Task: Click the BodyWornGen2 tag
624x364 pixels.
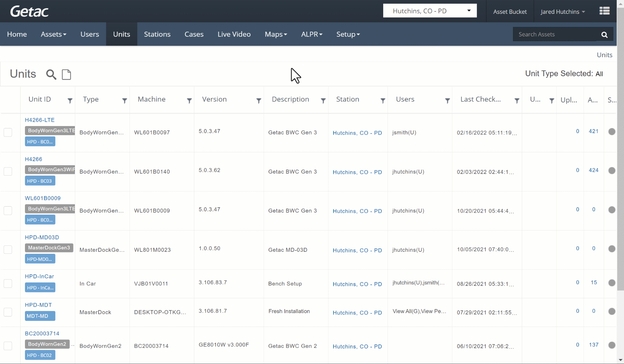Action: coord(47,344)
